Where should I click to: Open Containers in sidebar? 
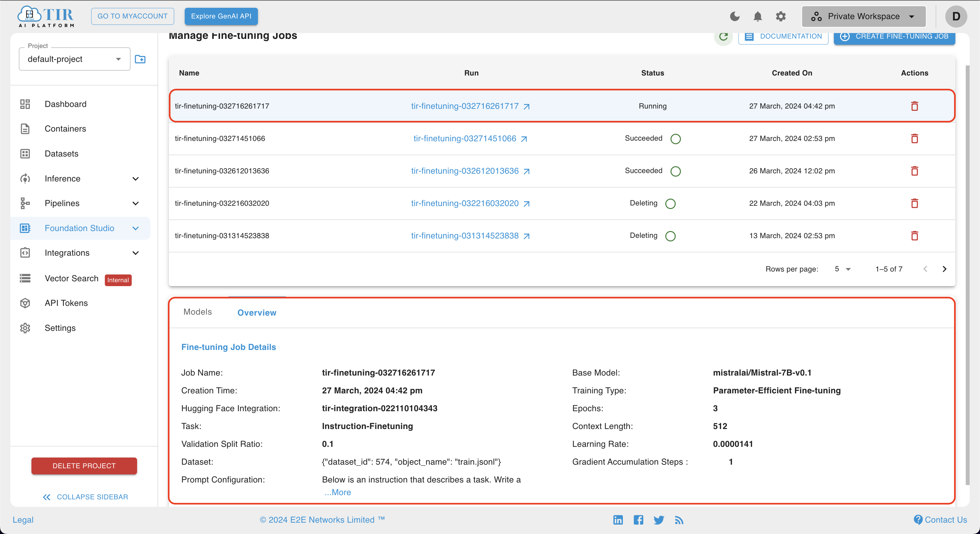(x=65, y=129)
